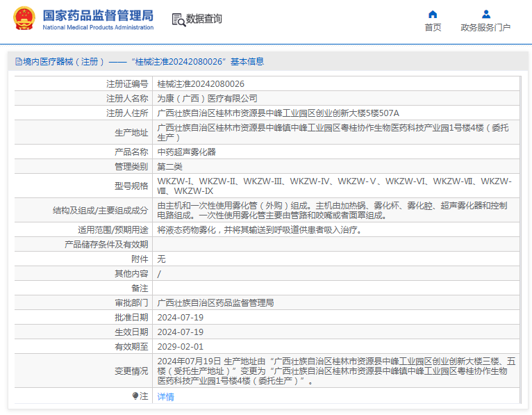Click production address value 粤桂协作生物医药科技产业园
The image size is (532, 415).
pyautogui.click(x=333, y=133)
